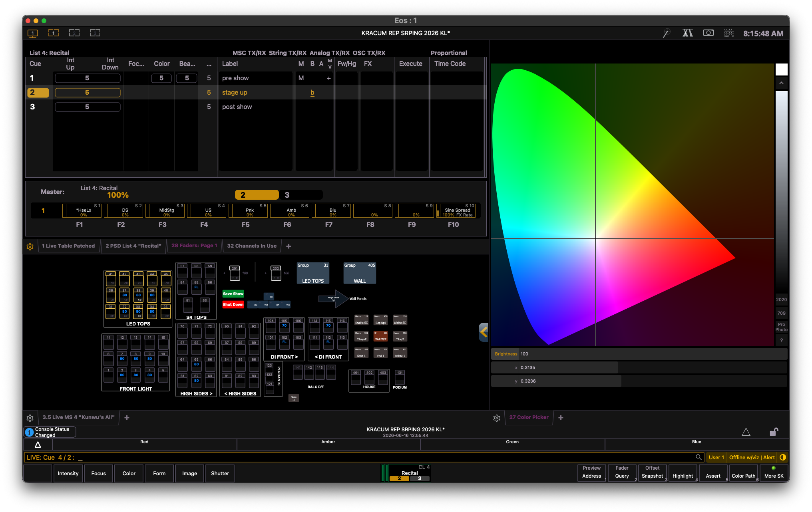Click the lock icon above command line
Viewport: 812px width, 512px height.
coord(774,432)
